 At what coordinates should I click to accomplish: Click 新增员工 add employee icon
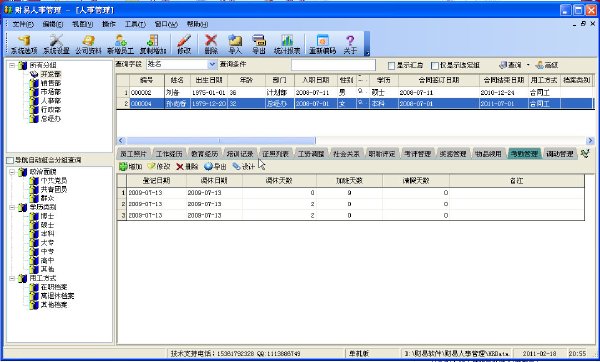click(121, 44)
